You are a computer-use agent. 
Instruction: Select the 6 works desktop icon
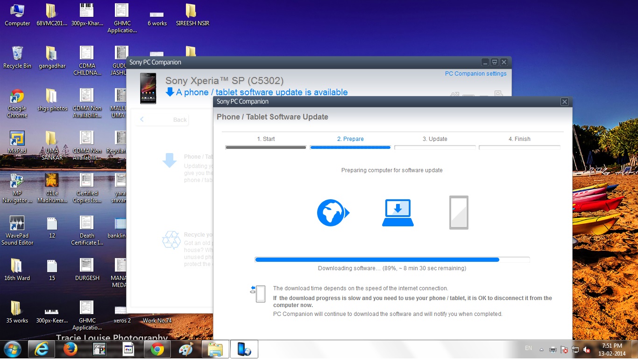point(157,19)
